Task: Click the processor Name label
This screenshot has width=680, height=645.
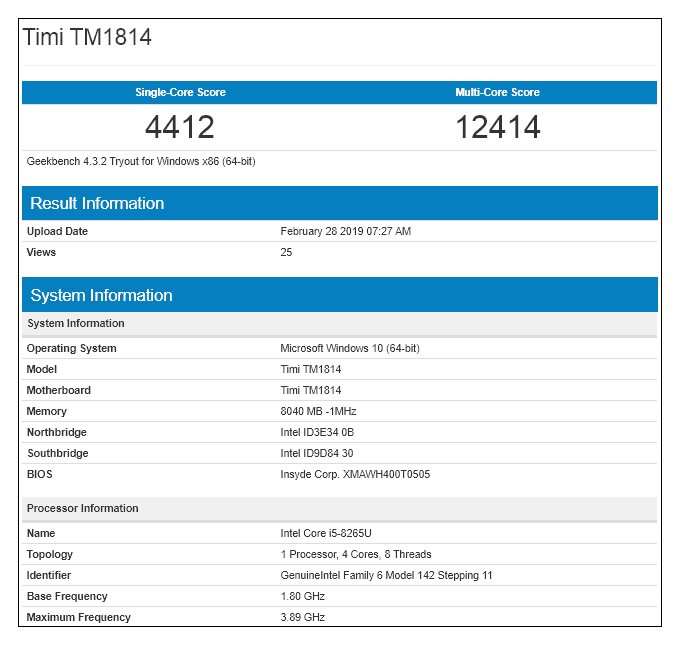Action: click(41, 533)
